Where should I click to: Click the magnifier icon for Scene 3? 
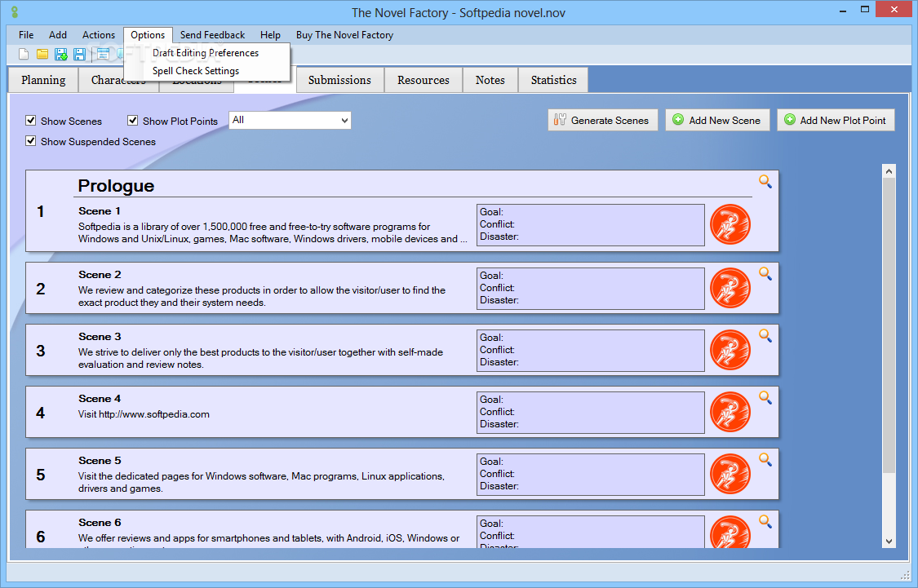coord(765,335)
